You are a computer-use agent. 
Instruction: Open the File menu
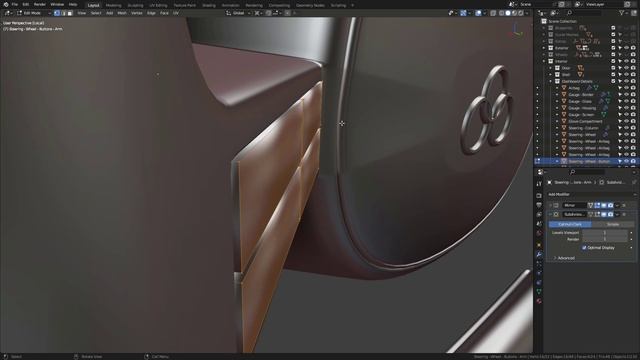pyautogui.click(x=15, y=4)
